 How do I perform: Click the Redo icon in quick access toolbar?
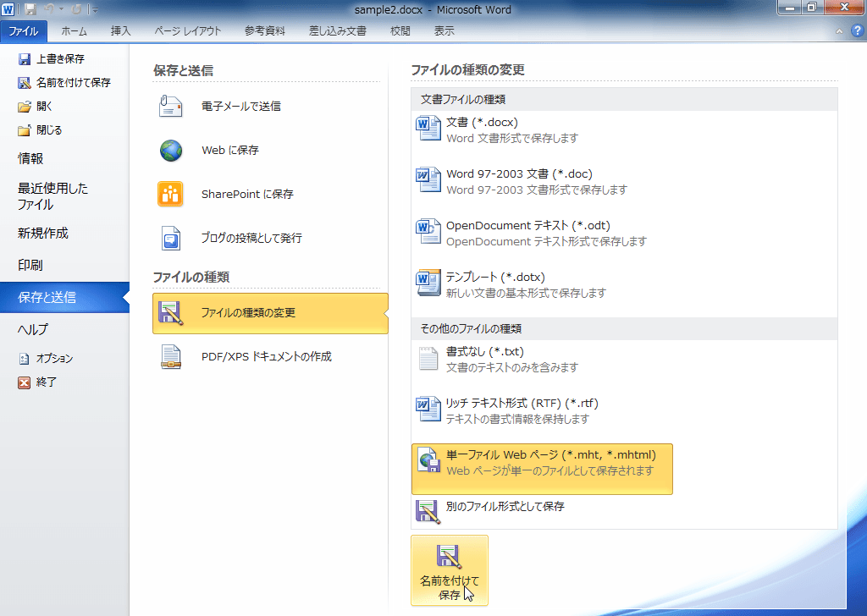pos(76,9)
